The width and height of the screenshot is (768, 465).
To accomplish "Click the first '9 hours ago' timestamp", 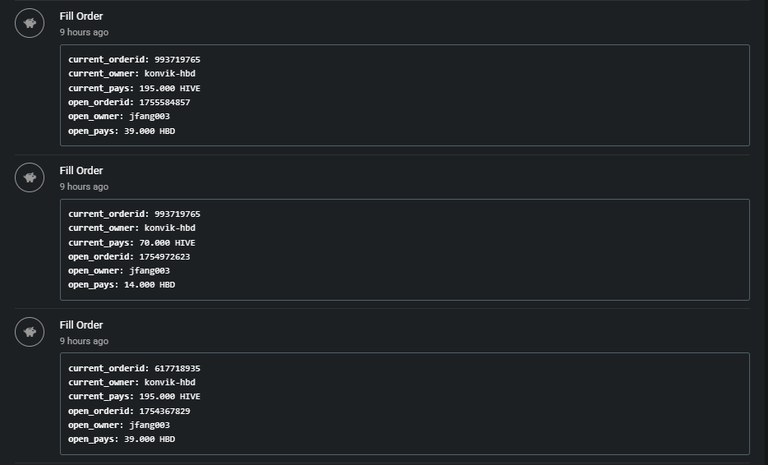I will tap(84, 32).
